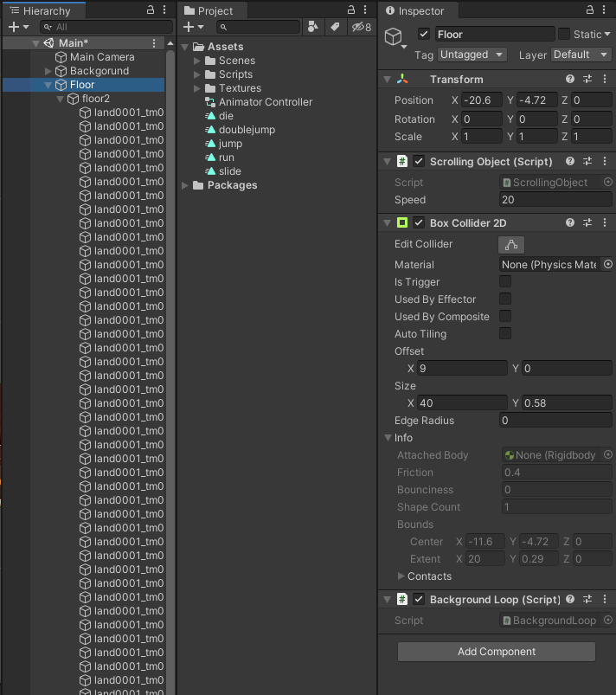616x695 pixels.
Task: Click the Hierarchy vertical scrollbar
Action: [x=170, y=372]
